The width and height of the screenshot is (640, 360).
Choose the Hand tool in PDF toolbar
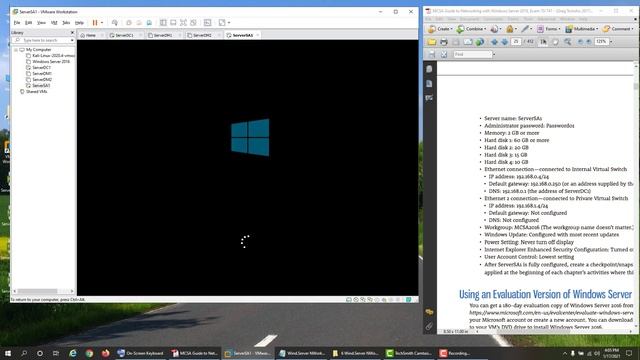click(x=556, y=42)
